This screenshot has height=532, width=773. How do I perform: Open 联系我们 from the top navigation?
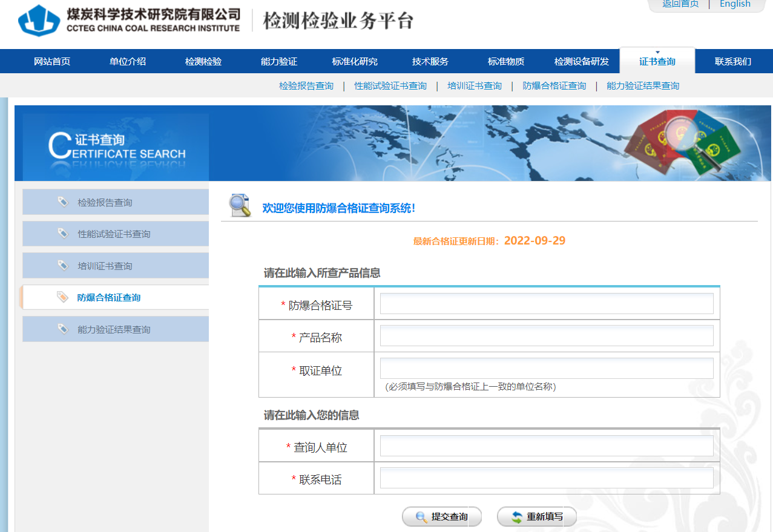click(732, 61)
